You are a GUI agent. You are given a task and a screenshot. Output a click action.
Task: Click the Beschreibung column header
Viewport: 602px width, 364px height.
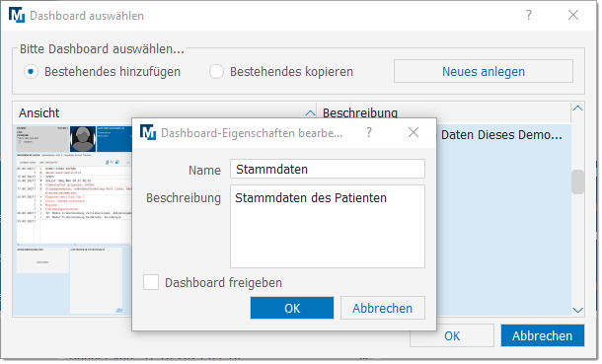tap(444, 112)
